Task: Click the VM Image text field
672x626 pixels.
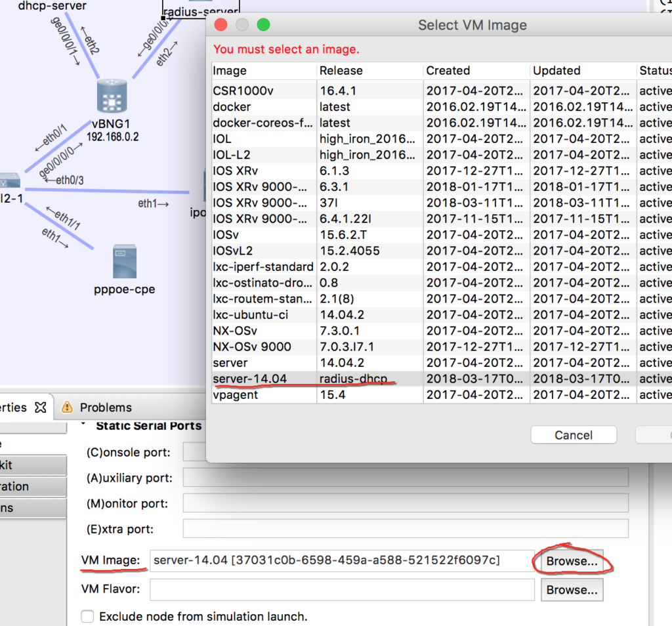Action: [x=342, y=560]
